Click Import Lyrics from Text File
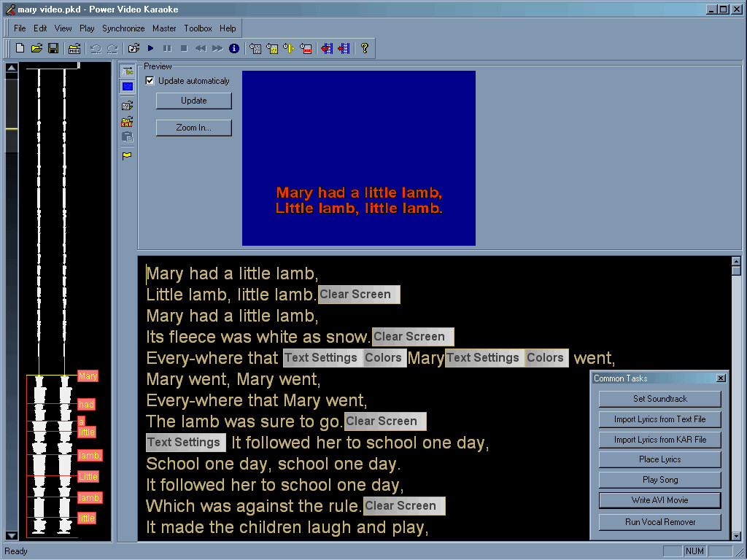Screen dimensions: 747x560 click(x=659, y=419)
